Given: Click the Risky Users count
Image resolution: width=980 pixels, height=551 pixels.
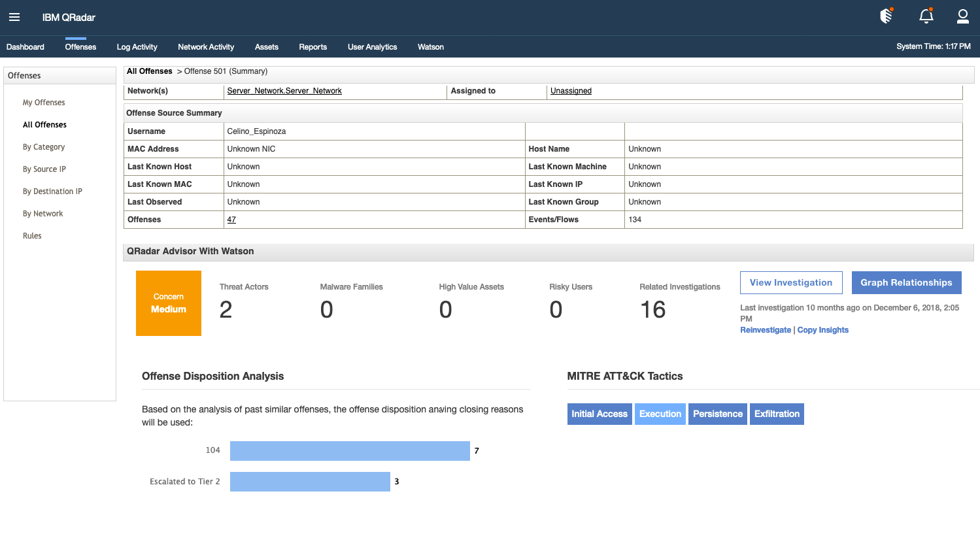Looking at the screenshot, I should pos(556,310).
